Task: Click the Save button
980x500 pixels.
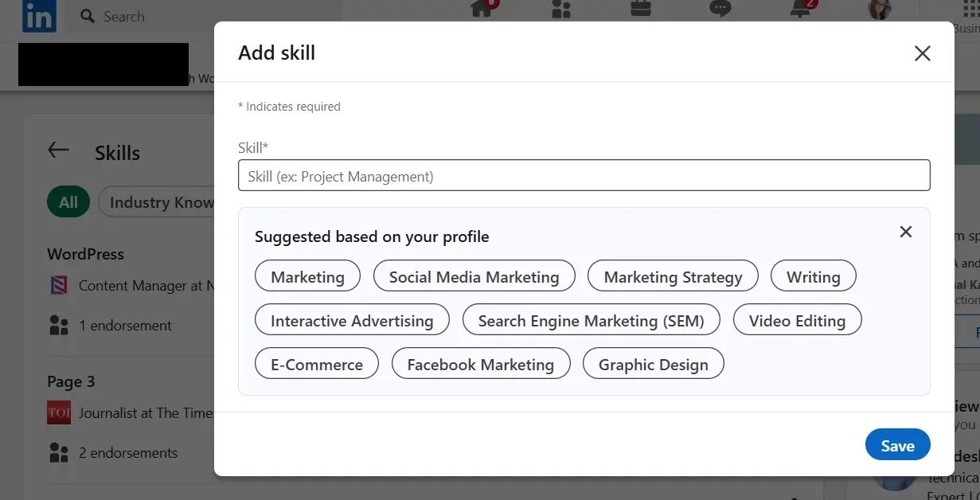Action: pos(897,445)
